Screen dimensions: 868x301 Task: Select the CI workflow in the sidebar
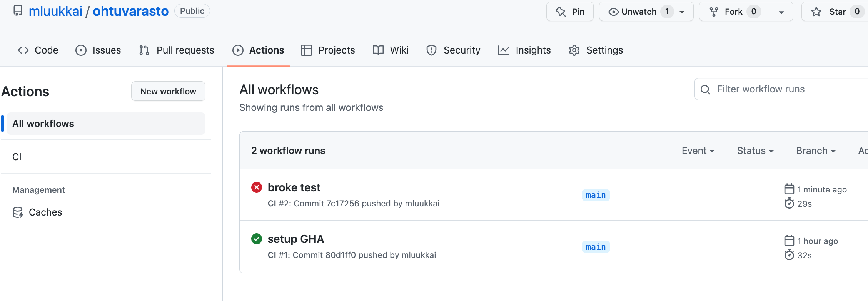pyautogui.click(x=17, y=157)
